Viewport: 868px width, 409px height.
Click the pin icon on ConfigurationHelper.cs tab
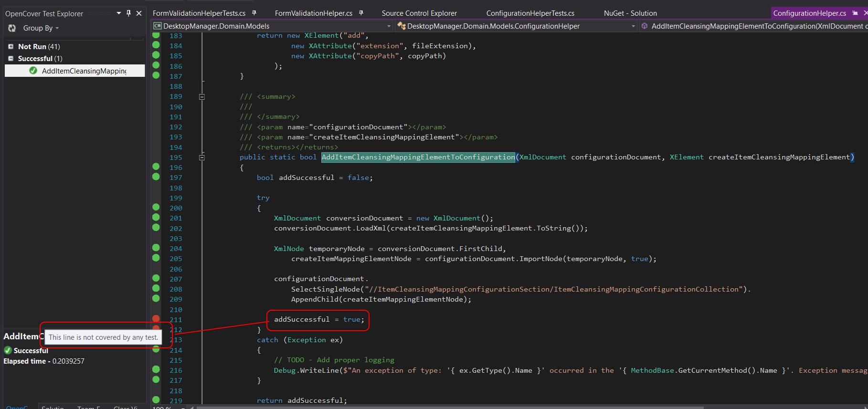coord(855,13)
